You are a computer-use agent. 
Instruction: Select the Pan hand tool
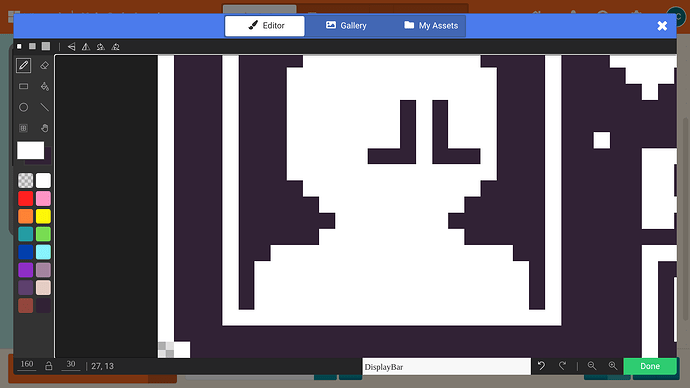[x=44, y=128]
